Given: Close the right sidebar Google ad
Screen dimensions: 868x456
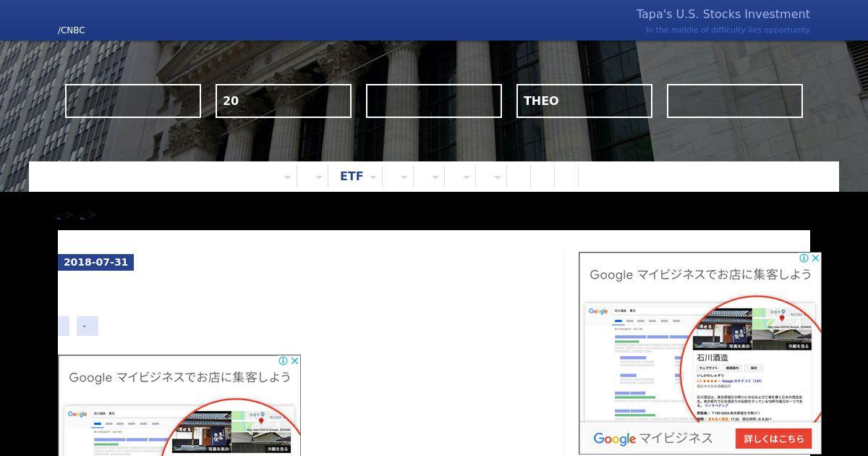Looking at the screenshot, I should (815, 258).
